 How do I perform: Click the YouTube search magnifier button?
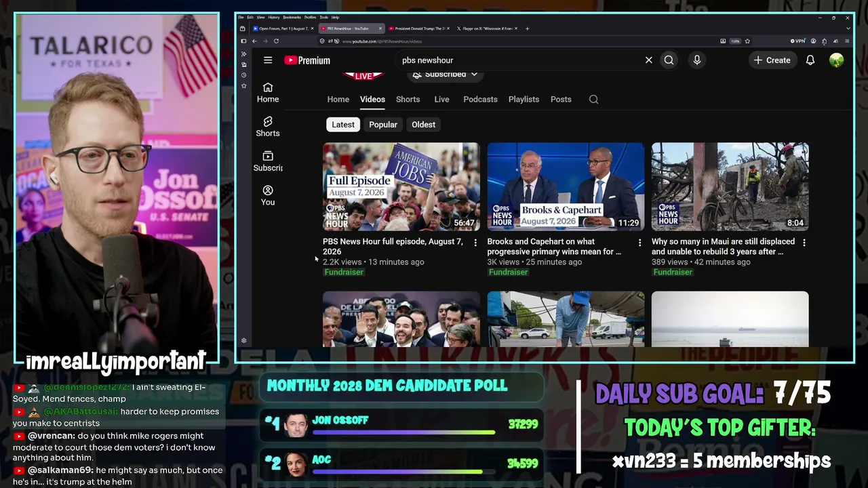(x=669, y=60)
